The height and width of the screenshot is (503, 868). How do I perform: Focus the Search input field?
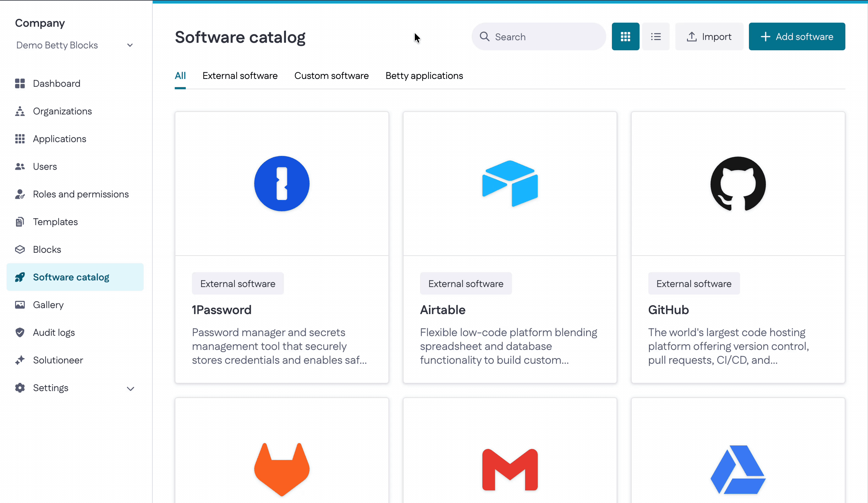[x=539, y=36]
